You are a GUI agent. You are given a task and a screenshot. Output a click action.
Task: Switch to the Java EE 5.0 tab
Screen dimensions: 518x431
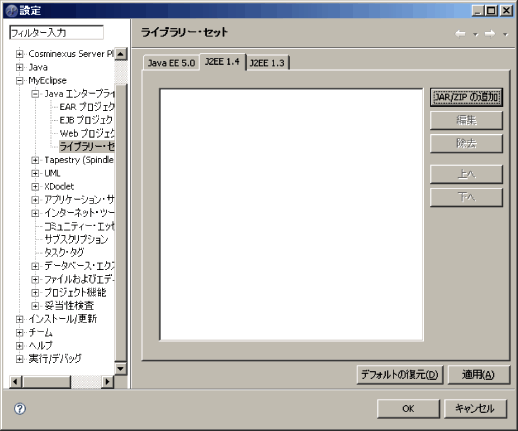[x=171, y=63]
